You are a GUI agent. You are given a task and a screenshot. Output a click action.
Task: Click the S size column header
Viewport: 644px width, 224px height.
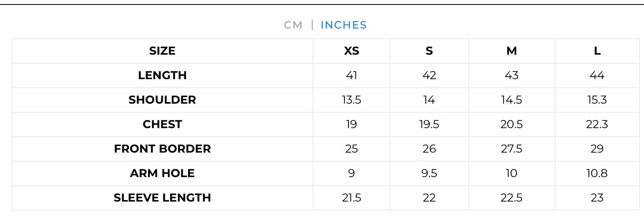[x=429, y=51]
